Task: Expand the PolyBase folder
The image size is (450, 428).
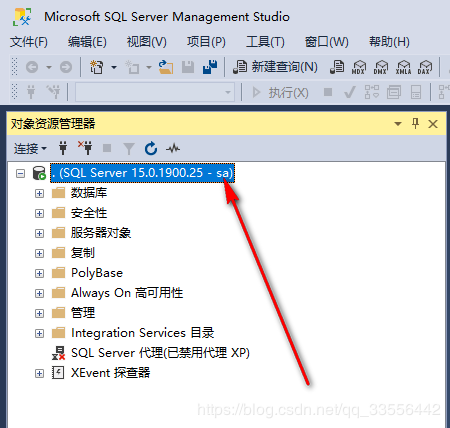Action: click(x=39, y=273)
